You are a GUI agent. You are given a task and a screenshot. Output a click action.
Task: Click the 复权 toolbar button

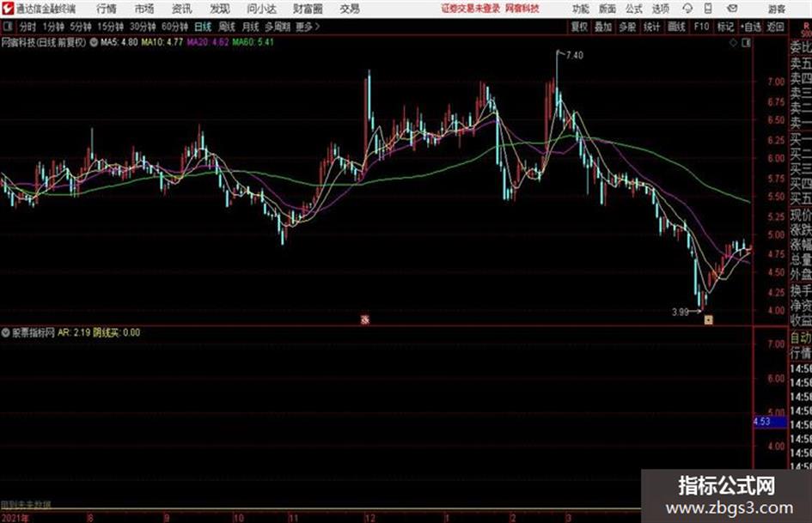point(579,27)
